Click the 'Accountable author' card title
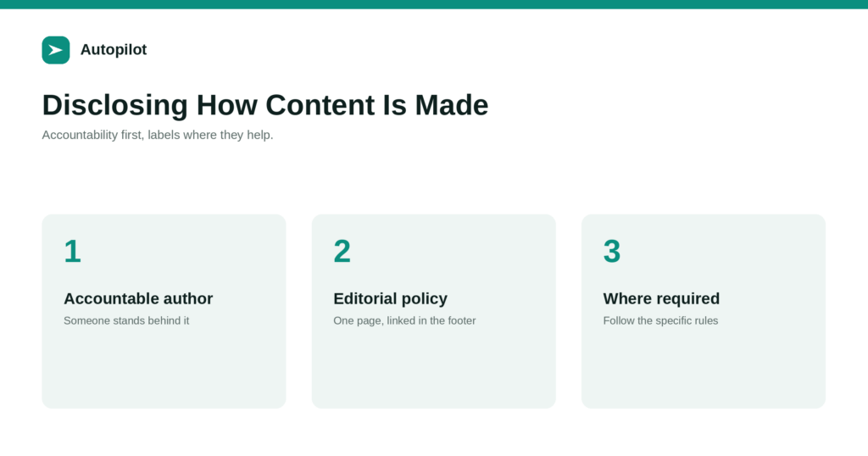This screenshot has width=868, height=456. click(x=138, y=298)
